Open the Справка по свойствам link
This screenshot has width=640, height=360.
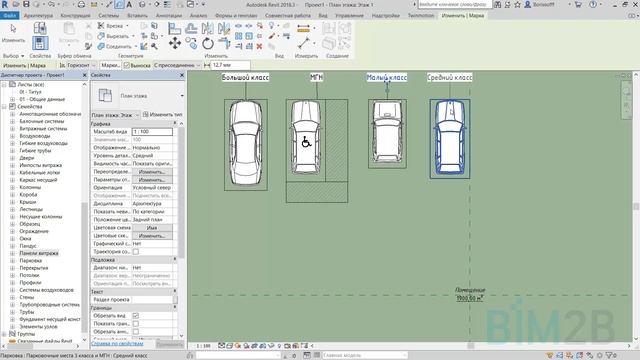(x=117, y=344)
